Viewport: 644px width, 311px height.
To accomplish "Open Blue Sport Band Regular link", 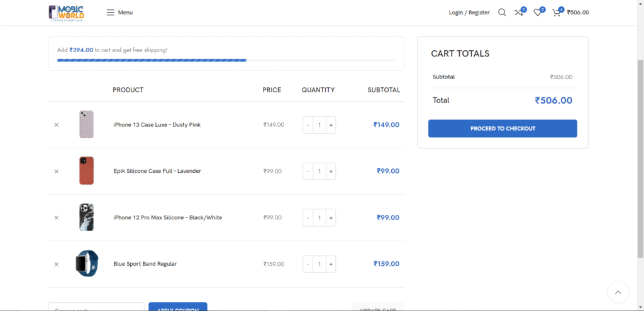I will [145, 264].
